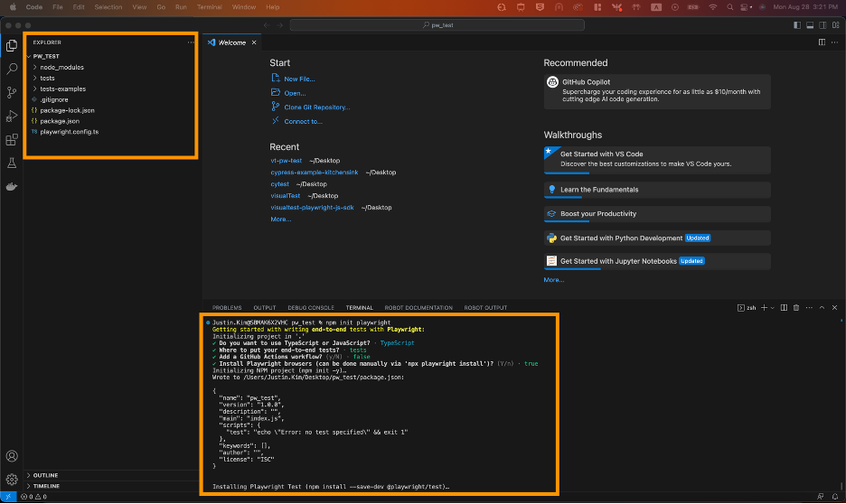This screenshot has width=846, height=504.
Task: Go back with navigation arrow
Action: 267,25
